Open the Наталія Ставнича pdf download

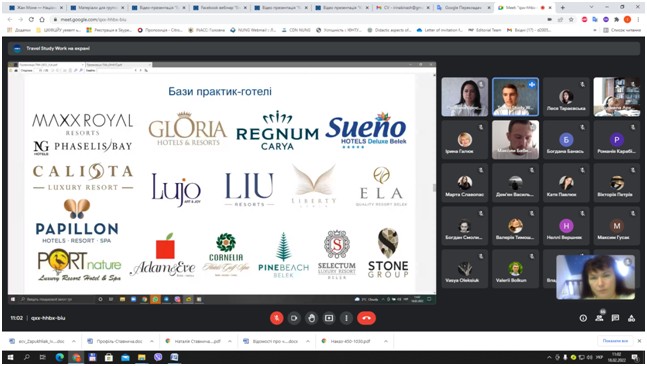pos(192,341)
